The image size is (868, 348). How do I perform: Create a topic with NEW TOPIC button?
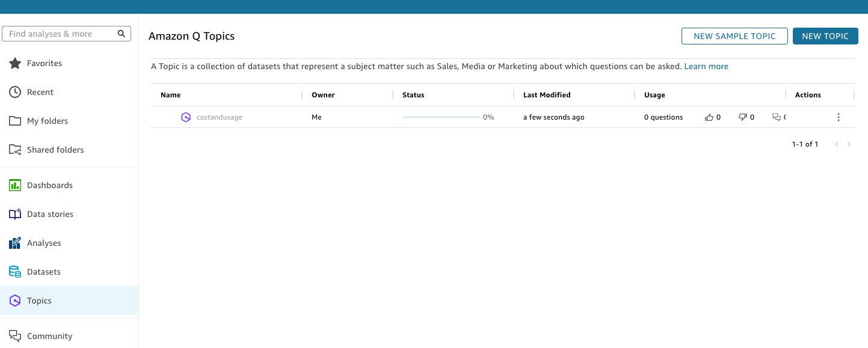[x=825, y=36]
